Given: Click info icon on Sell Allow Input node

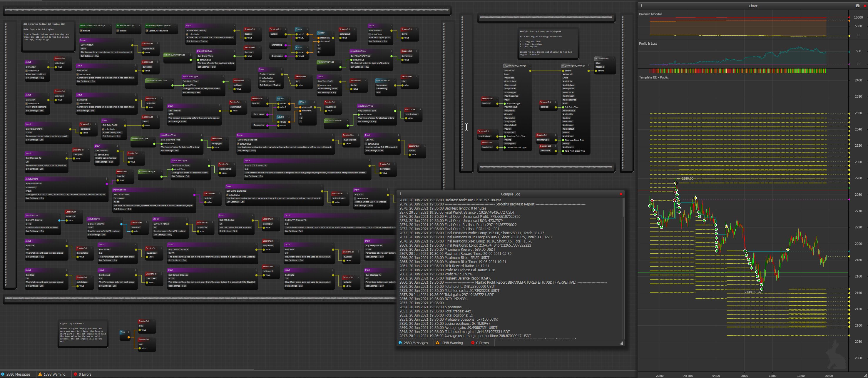Looking at the screenshot, I should (x=48, y=95).
